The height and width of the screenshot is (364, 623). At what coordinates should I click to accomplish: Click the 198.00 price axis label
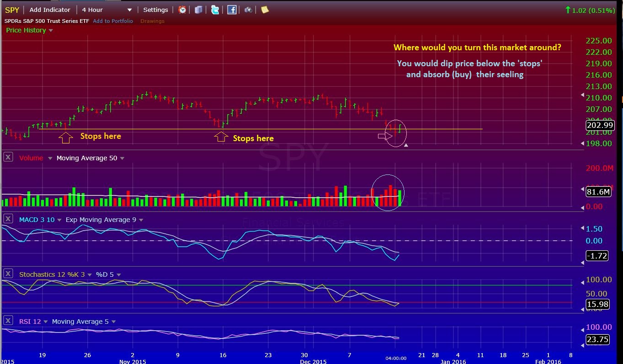[599, 143]
